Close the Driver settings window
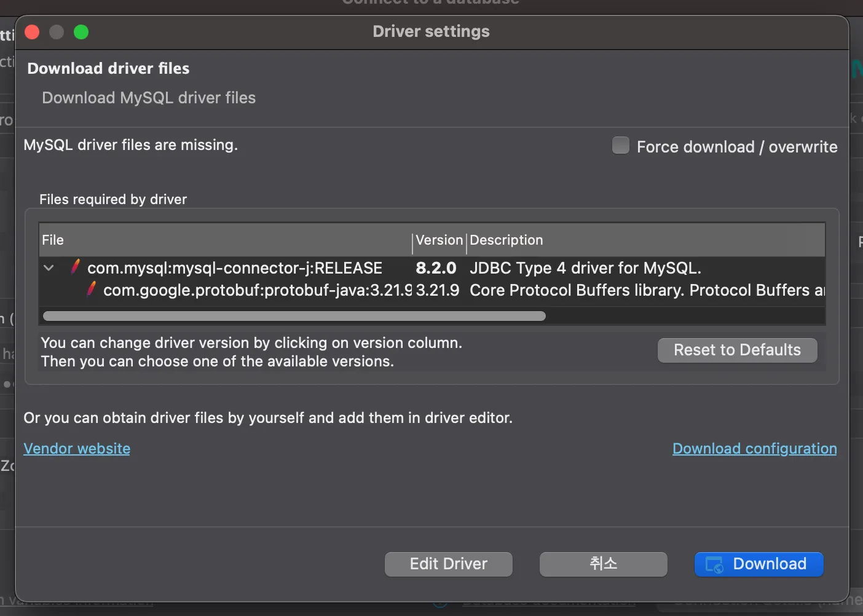This screenshot has width=863, height=616. pyautogui.click(x=32, y=32)
